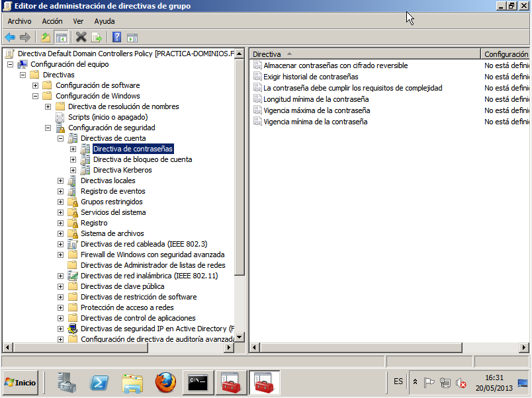Select Directiva Kerberos in tree
This screenshot has width=532, height=398.
tap(122, 170)
